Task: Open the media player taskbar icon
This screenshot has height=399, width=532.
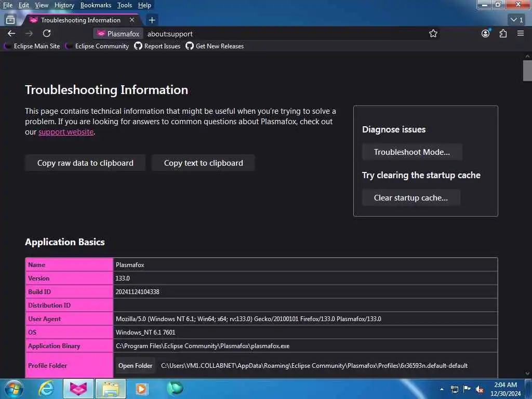Action: [x=141, y=389]
